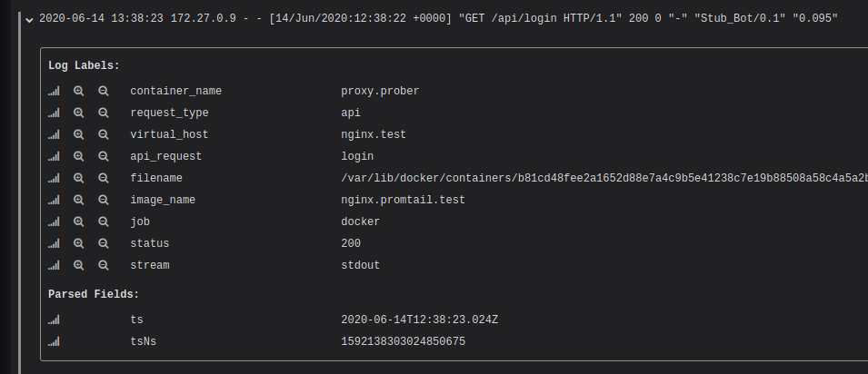868x374 pixels.
Task: Filter out request_type value api
Action: coord(104,113)
